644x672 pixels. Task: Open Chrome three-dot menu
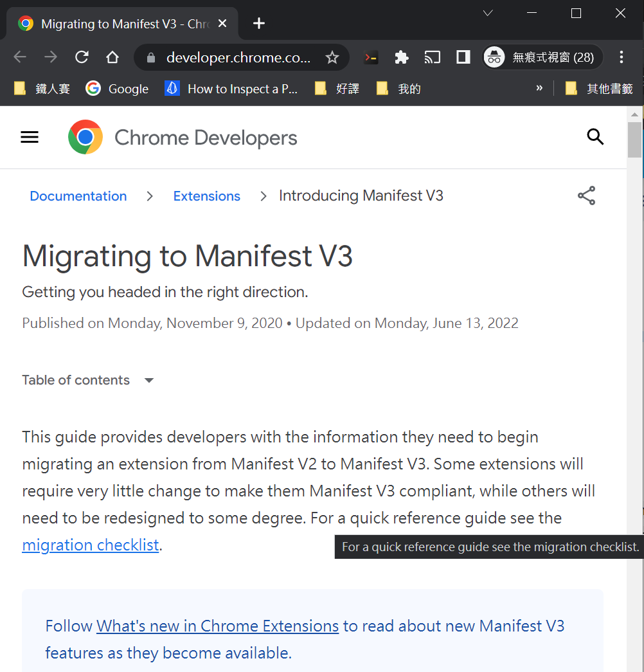point(622,57)
